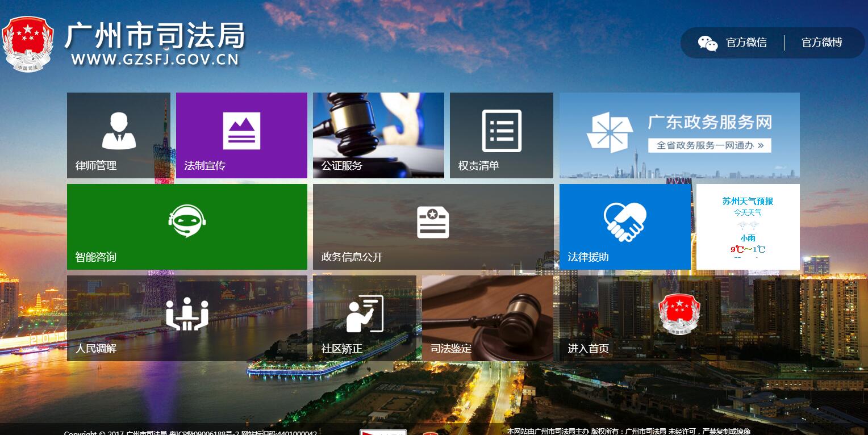This screenshot has width=868, height=435.
Task: Open the 司法鉴定 gavel image tile
Action: tap(487, 318)
